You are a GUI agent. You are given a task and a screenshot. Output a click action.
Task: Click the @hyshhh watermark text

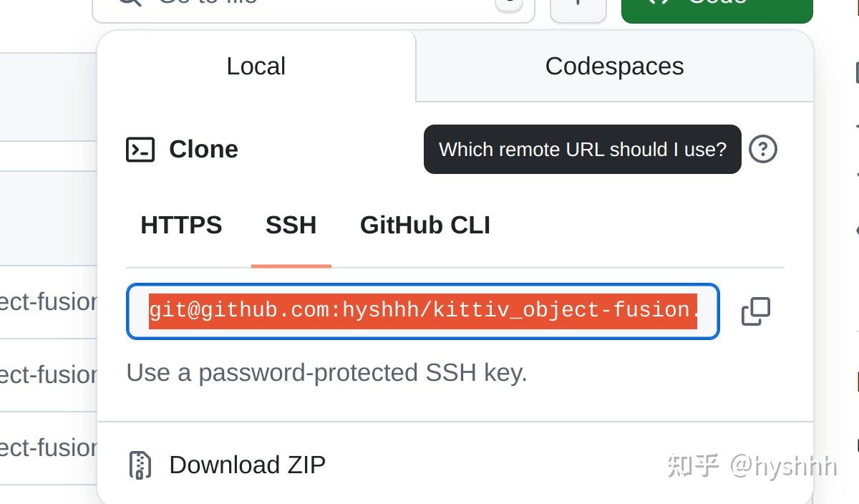pyautogui.click(x=785, y=465)
